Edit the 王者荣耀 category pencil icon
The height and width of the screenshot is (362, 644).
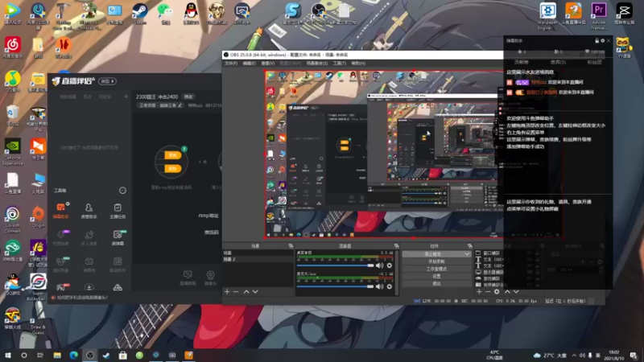point(180,105)
